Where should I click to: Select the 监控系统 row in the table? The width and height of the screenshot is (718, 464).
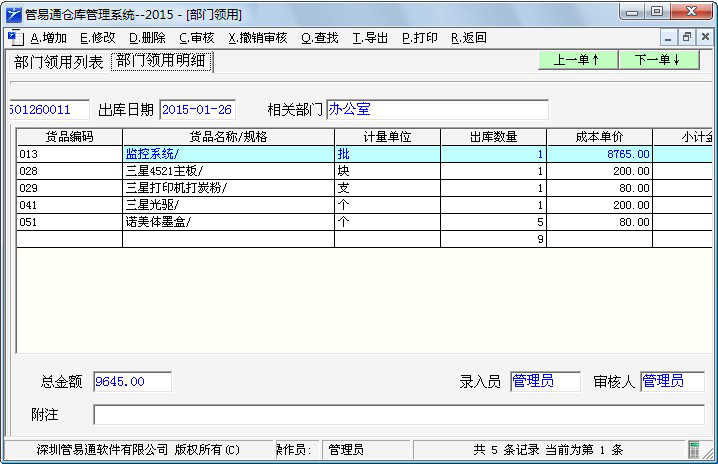pos(228,154)
